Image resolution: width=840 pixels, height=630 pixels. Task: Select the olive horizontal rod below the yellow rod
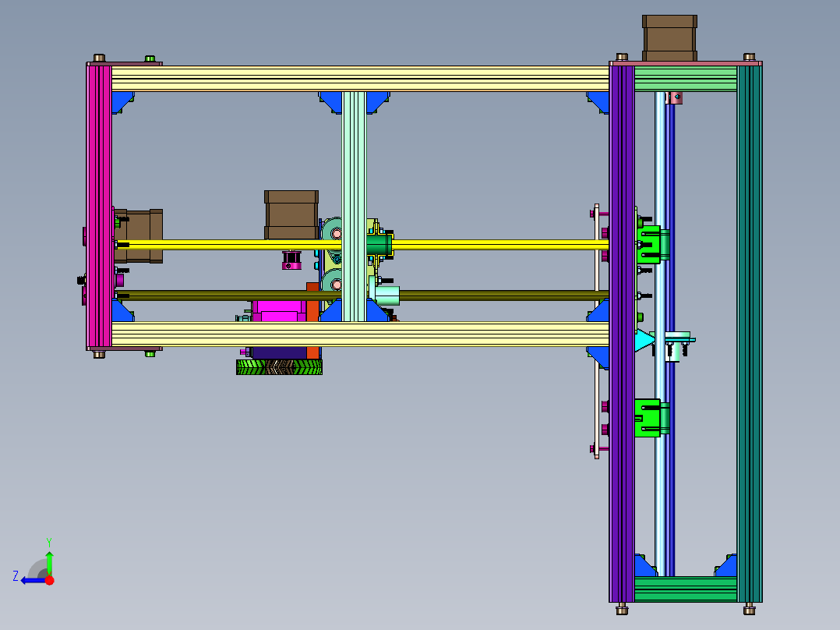click(362, 296)
